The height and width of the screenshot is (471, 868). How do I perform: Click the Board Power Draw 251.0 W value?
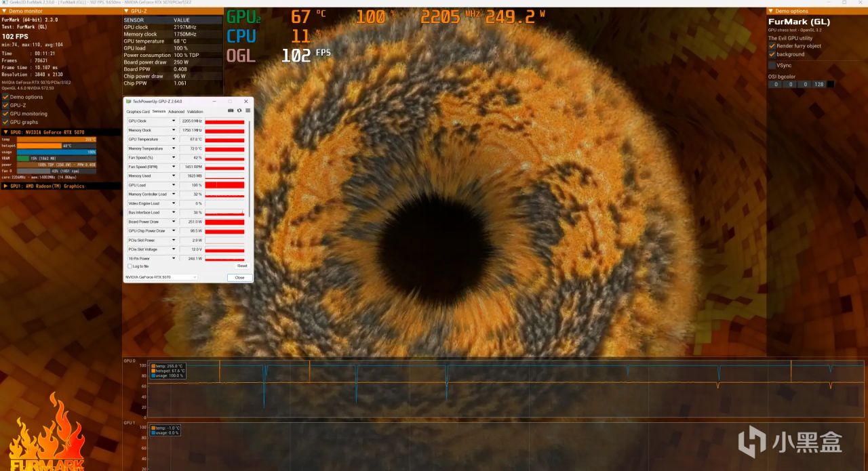point(192,222)
